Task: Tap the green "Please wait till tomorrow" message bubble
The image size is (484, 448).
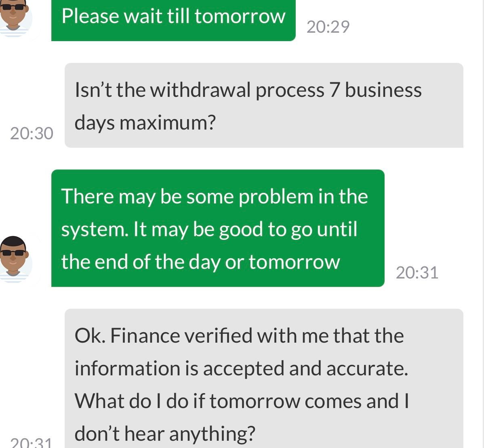Action: tap(173, 19)
